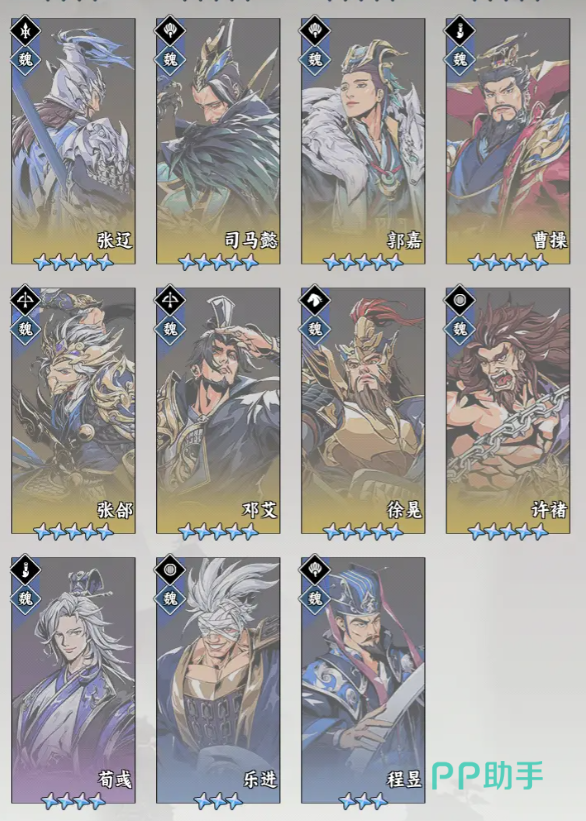
Task: Open the 司马懿 character card
Action: [x=218, y=141]
